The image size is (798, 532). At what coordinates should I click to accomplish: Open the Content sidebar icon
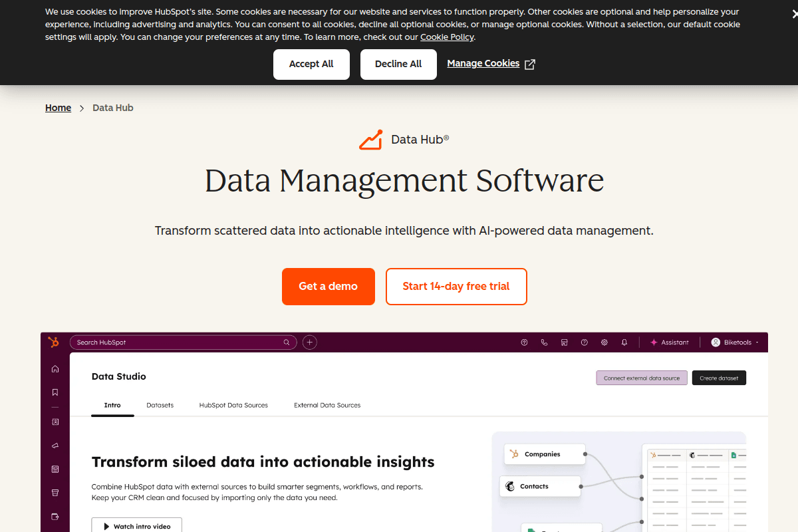click(55, 469)
